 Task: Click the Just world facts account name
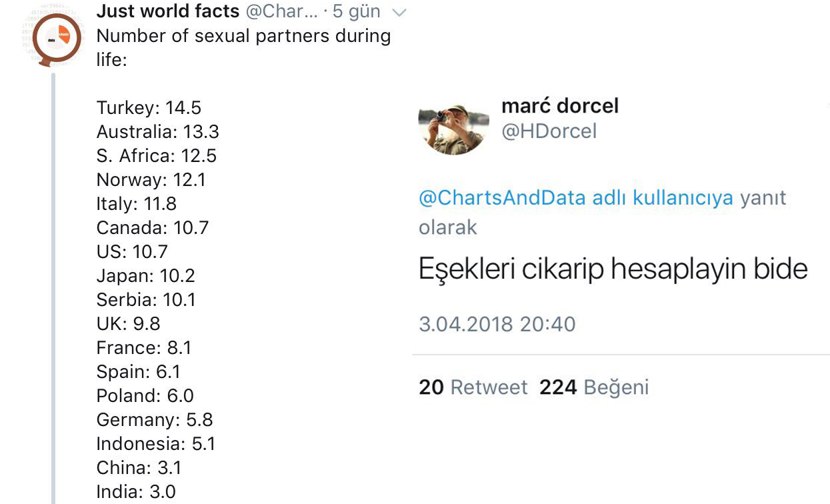pyautogui.click(x=167, y=11)
